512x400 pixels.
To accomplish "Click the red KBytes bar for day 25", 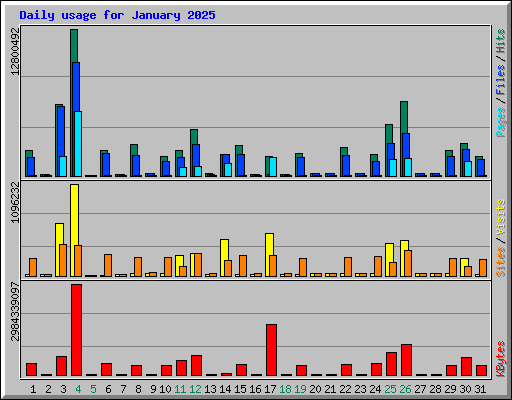I will pos(391,364).
